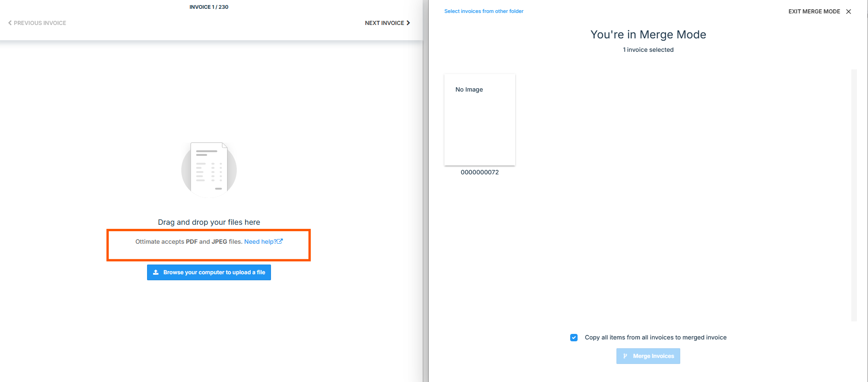The width and height of the screenshot is (868, 382).
Task: Click the INVOICE 1 / 230 counter
Action: click(x=209, y=7)
